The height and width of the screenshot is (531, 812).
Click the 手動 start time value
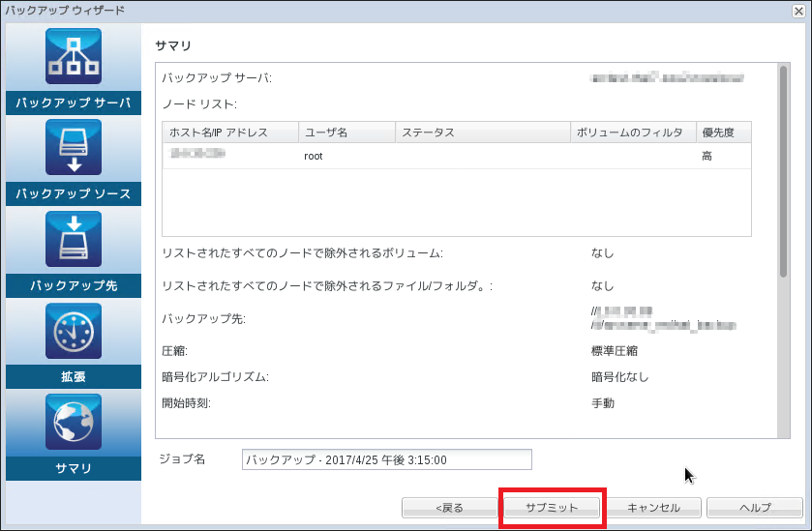(x=603, y=403)
